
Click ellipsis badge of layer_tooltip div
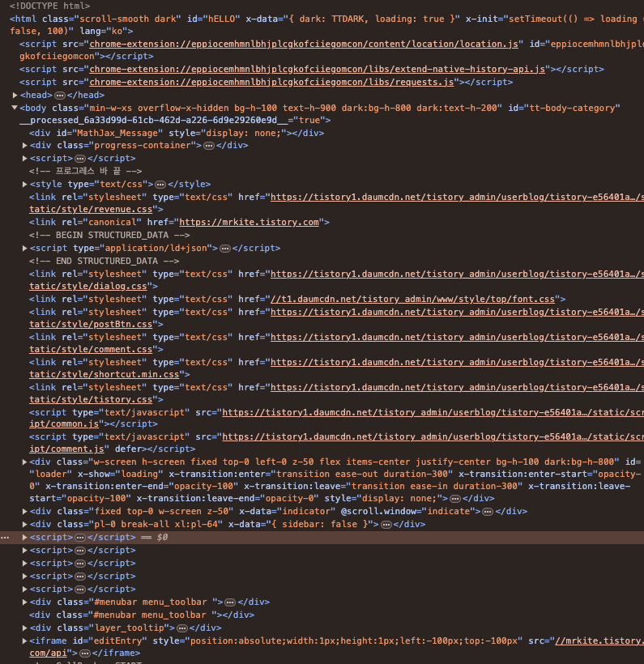tap(181, 628)
